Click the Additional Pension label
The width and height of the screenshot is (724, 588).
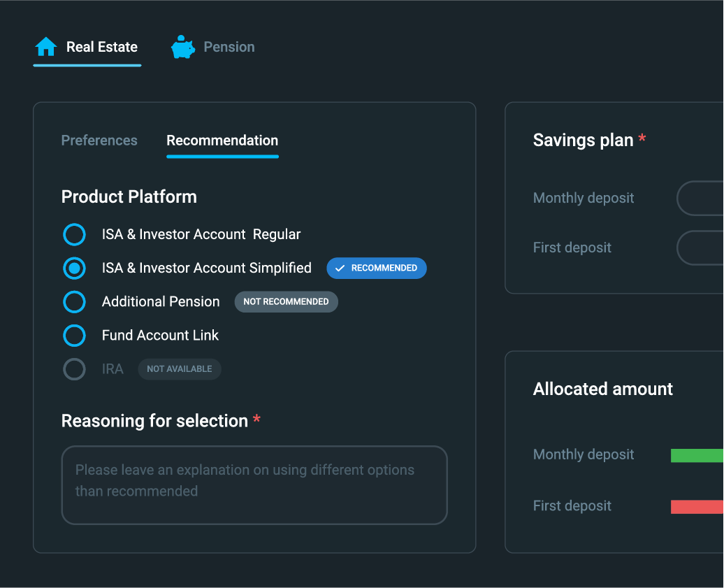[161, 301]
